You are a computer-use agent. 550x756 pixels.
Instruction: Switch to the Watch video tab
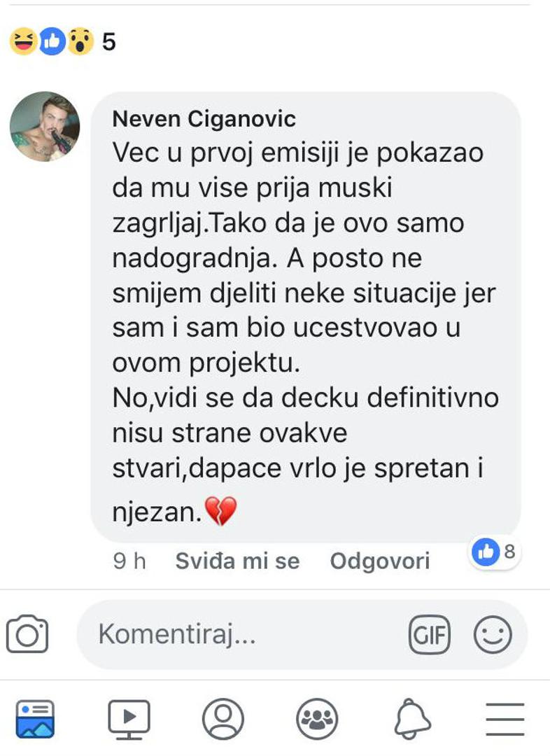pos(129,719)
